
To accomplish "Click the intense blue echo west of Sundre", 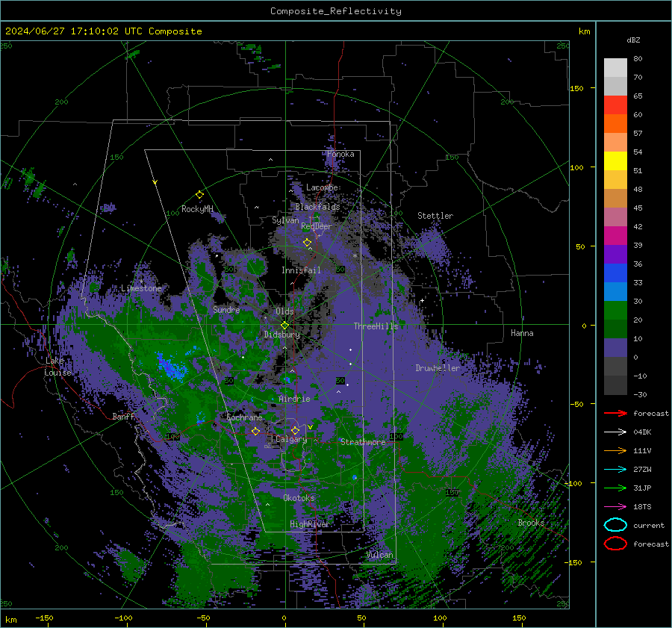I will [172, 368].
